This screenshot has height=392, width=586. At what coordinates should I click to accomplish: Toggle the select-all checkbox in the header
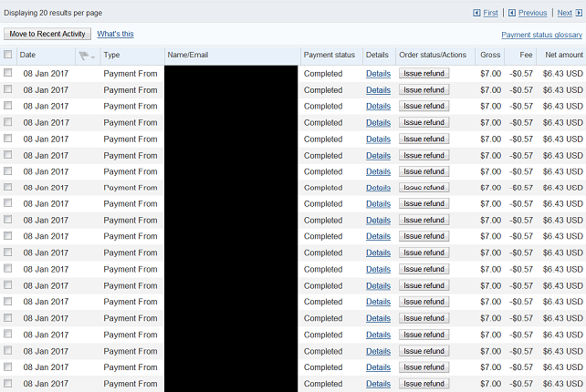click(x=8, y=55)
